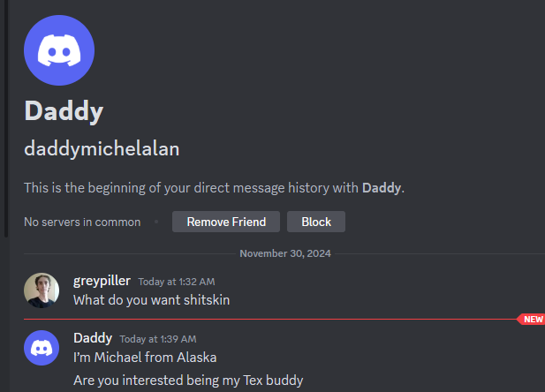The height and width of the screenshot is (392, 545).
Task: Open the greypiller username in message
Action: pyautogui.click(x=102, y=281)
